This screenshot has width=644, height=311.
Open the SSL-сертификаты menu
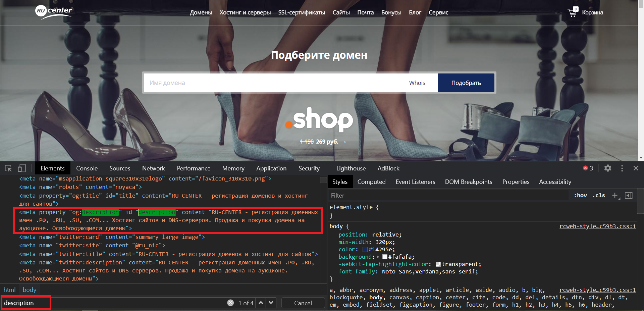[302, 12]
